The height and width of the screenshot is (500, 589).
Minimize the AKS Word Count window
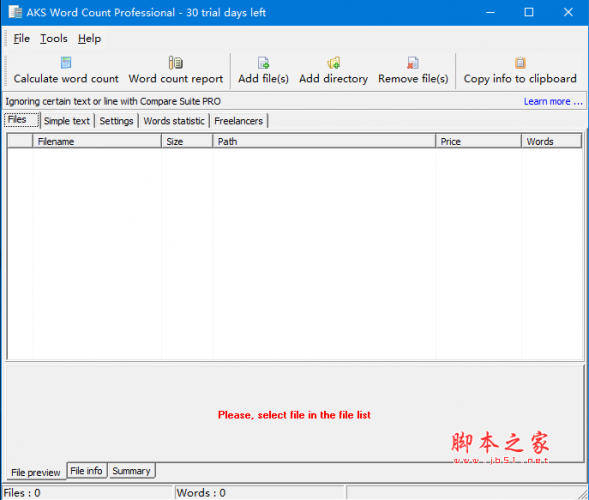[490, 12]
